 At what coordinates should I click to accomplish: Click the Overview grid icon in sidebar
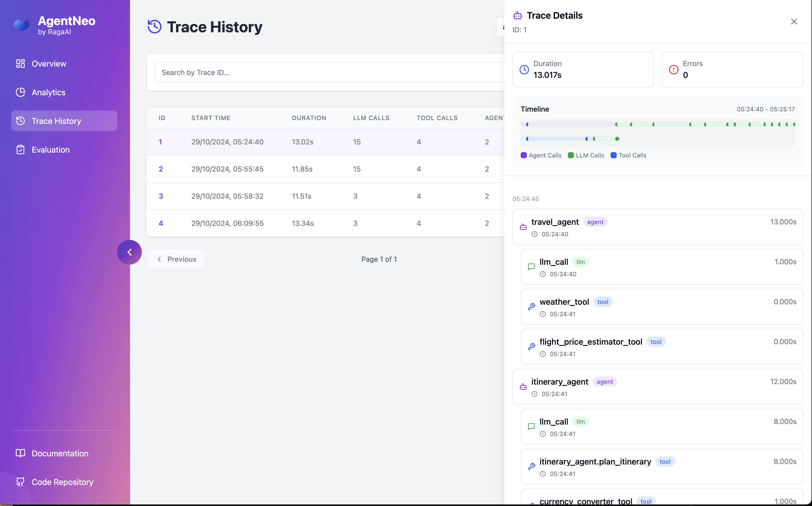(20, 64)
